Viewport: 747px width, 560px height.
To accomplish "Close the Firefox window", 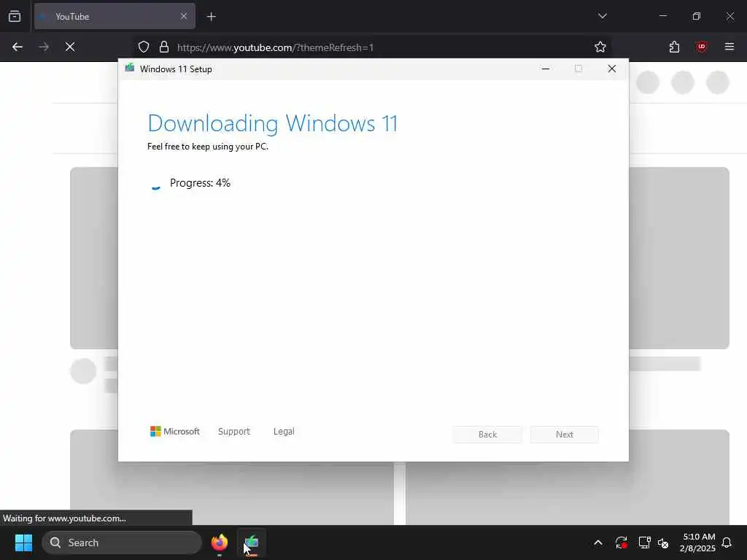I will pos(729,16).
